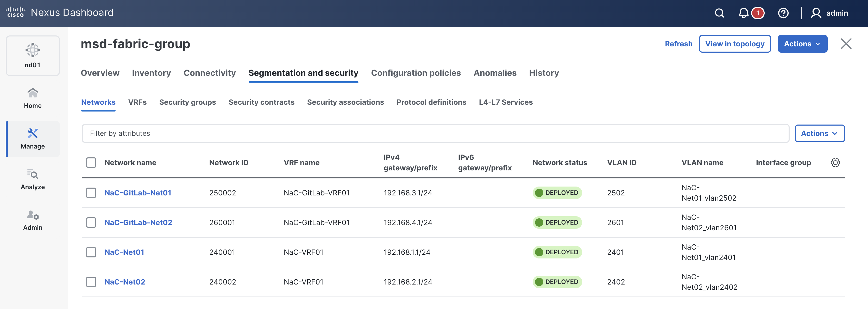
Task: Toggle the select-all networks checkbox
Action: [91, 163]
